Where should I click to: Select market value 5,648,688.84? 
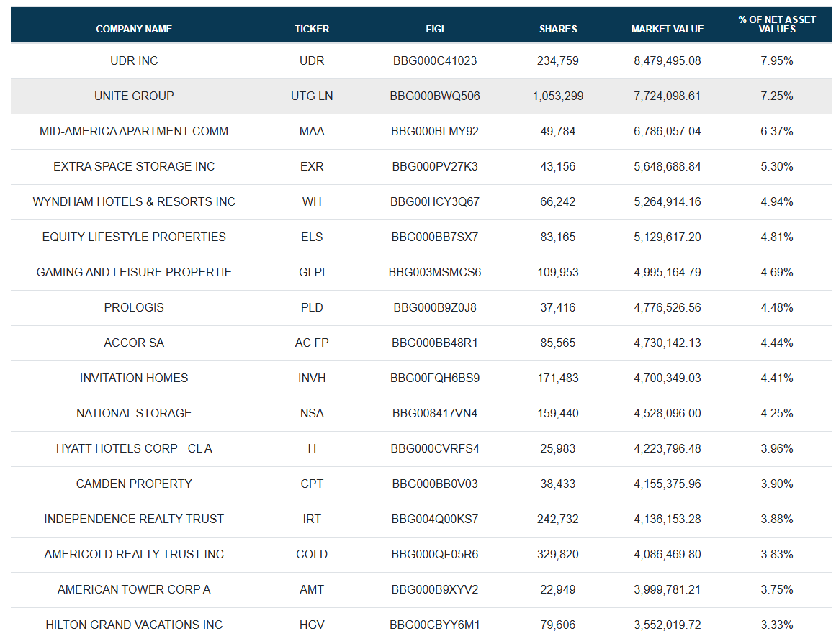pyautogui.click(x=667, y=166)
